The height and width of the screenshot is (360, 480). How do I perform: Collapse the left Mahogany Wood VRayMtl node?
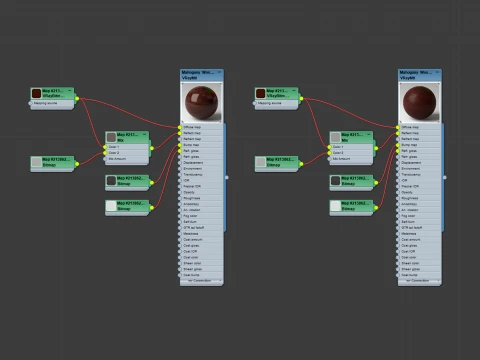pyautogui.click(x=219, y=72)
